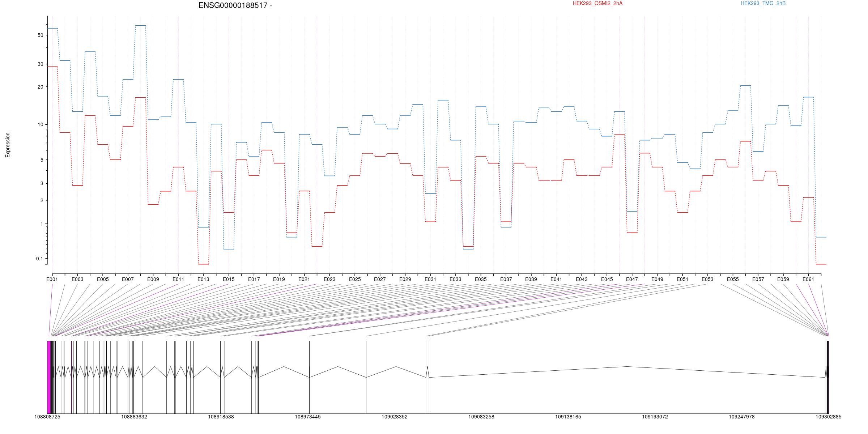Click exon label E053
The width and height of the screenshot is (868, 434).
(707, 279)
